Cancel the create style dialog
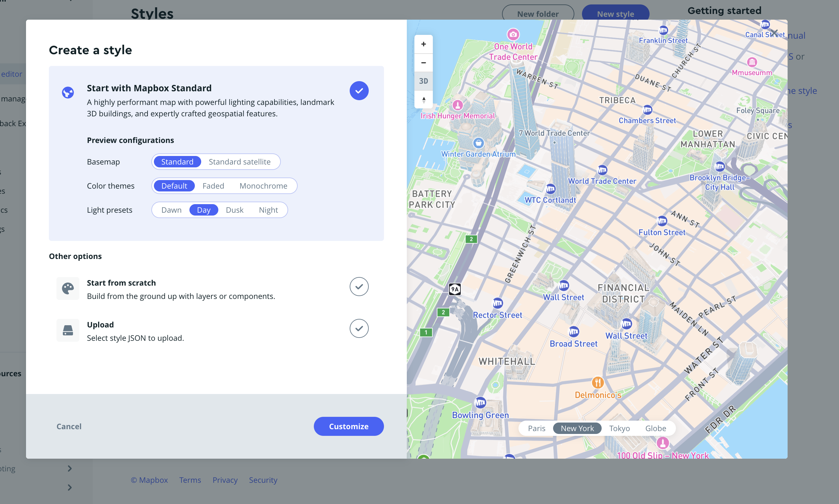This screenshot has width=839, height=504. coord(69,426)
